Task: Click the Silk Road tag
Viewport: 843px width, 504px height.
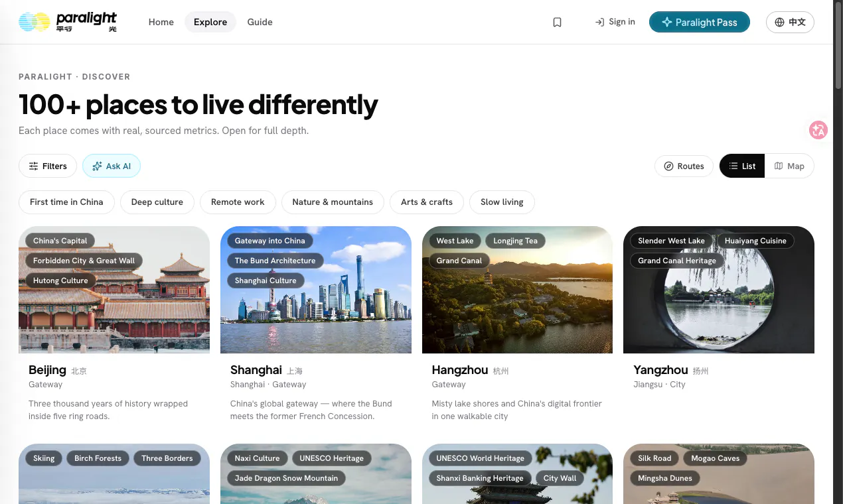Action: point(654,458)
